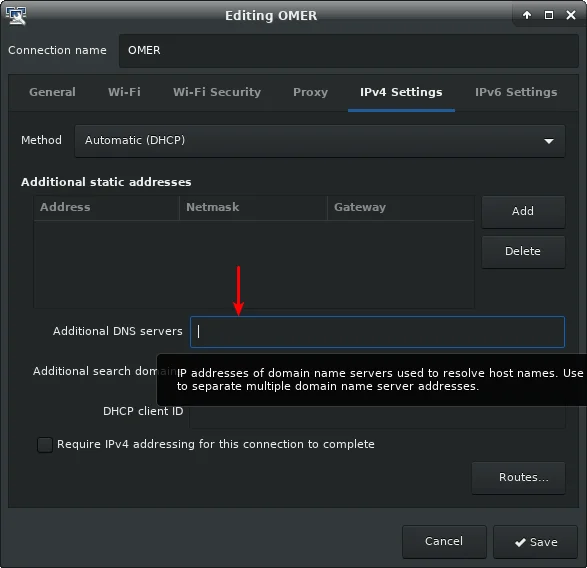Switch to the General tab
This screenshot has height=568, width=587.
pos(52,92)
